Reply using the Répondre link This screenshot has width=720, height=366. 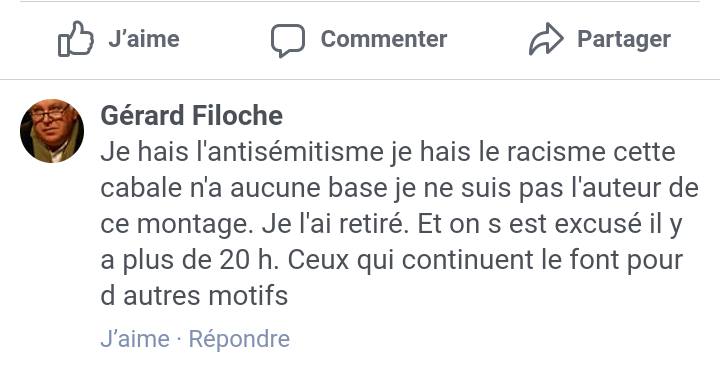(x=239, y=340)
